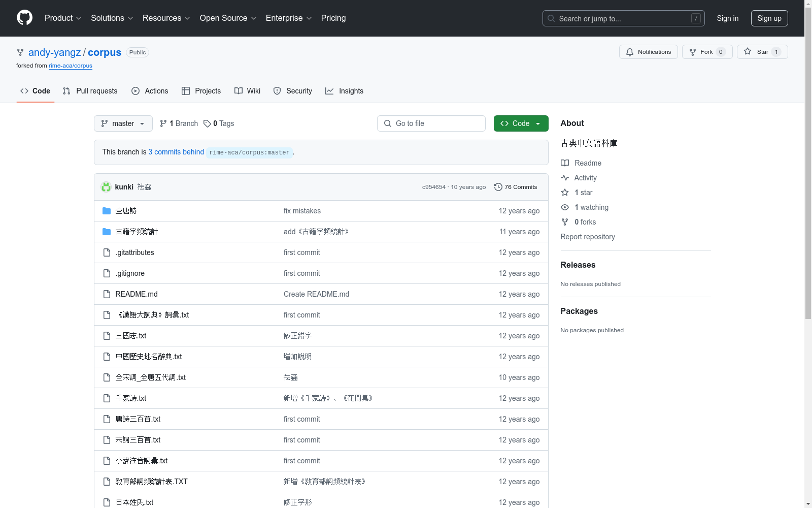
Task: Open the corpus repository link
Action: click(x=105, y=52)
